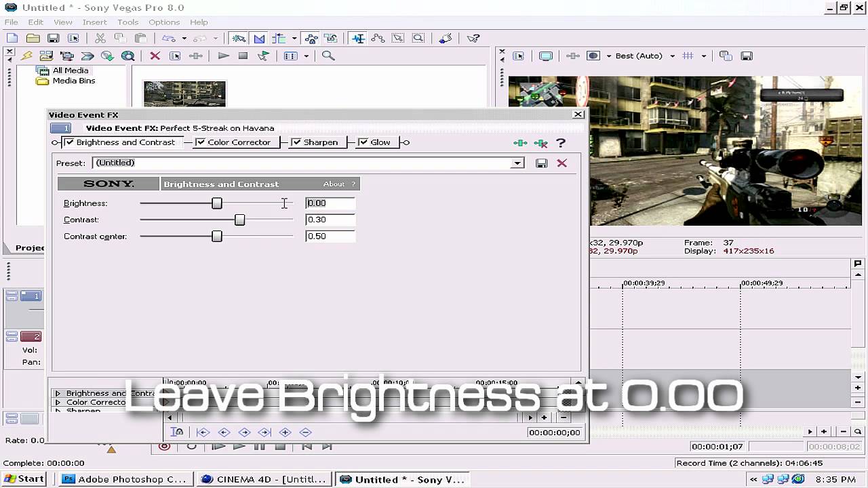Click the Split Screen View icon
The height and width of the screenshot is (488, 868).
pos(593,56)
